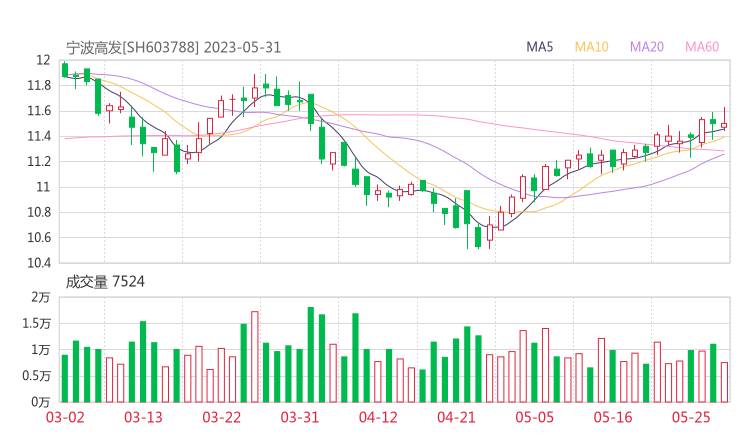Click the first green candlestick near 12
Image resolution: width=740 pixels, height=440 pixels.
click(65, 70)
